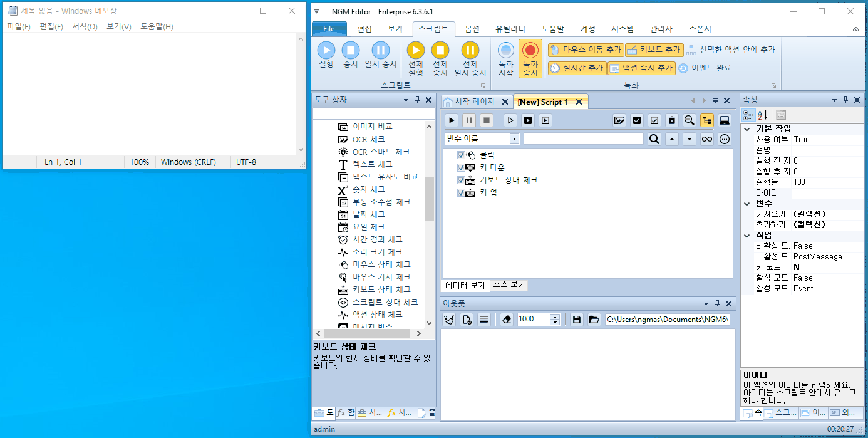Click eraser icon in output panel
The height and width of the screenshot is (438, 868).
(x=507, y=320)
